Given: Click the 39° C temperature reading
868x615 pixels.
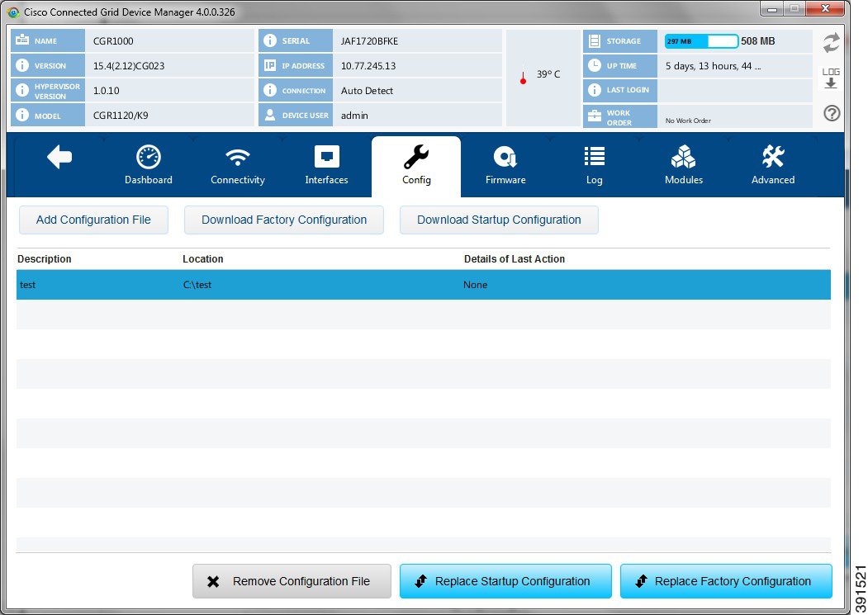Looking at the screenshot, I should 548,74.
